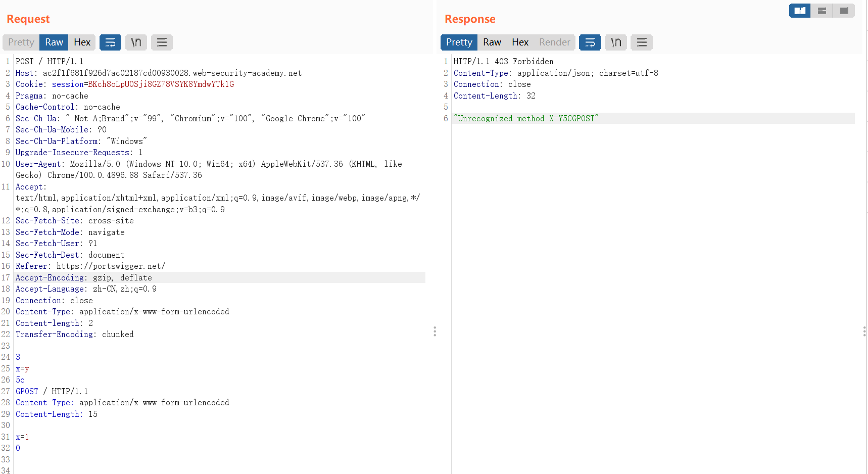Click the Content-length: 2 header line
Image resolution: width=868 pixels, height=474 pixels.
[x=54, y=323]
